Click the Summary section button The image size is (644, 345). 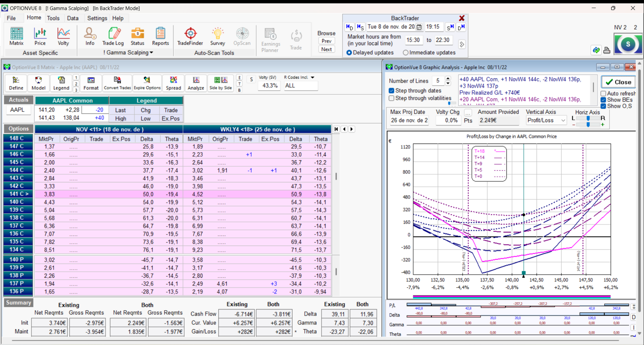(x=18, y=303)
